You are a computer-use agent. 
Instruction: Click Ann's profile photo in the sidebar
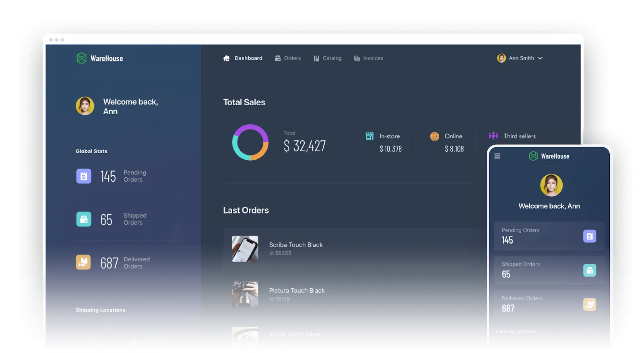tap(85, 106)
